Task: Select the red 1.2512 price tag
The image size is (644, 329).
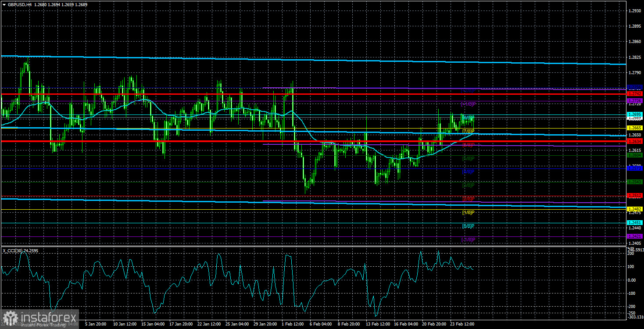Action: click(x=635, y=195)
